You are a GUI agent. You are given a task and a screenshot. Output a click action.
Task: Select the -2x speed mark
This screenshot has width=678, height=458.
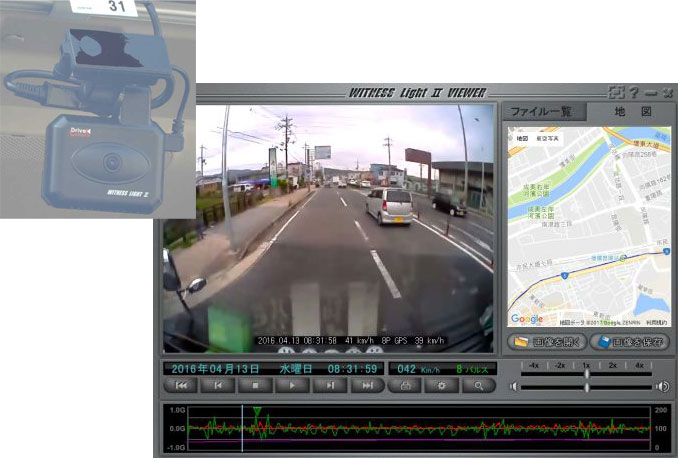click(560, 365)
